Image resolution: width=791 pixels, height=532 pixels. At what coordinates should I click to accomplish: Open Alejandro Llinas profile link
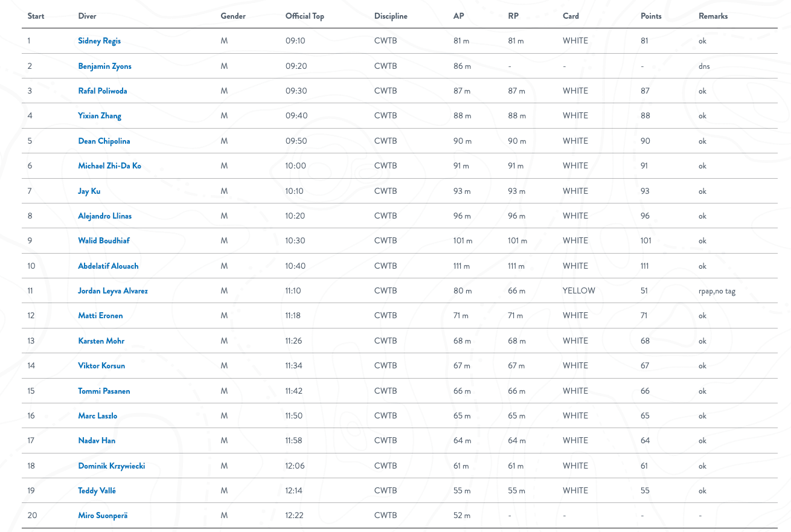[104, 216]
